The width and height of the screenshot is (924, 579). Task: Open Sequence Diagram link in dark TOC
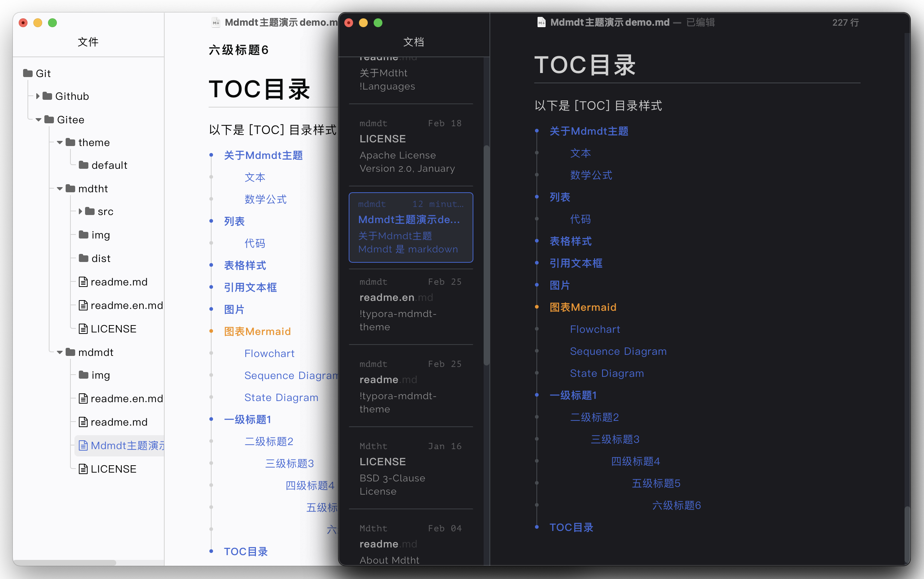click(x=618, y=351)
